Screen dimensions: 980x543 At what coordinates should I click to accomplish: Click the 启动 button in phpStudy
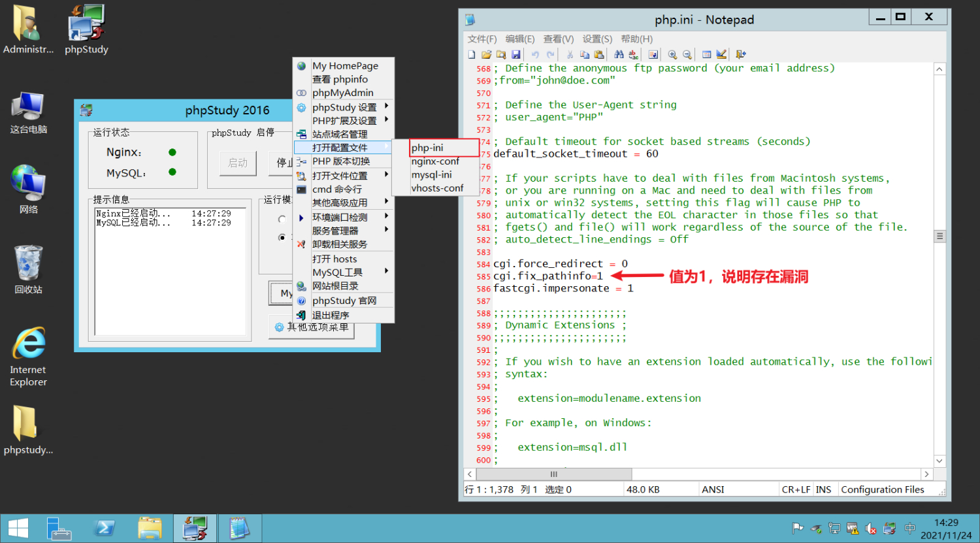(x=238, y=163)
